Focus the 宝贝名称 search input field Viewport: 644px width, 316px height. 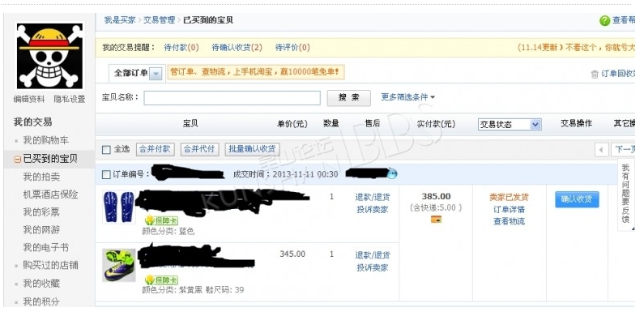tap(232, 98)
